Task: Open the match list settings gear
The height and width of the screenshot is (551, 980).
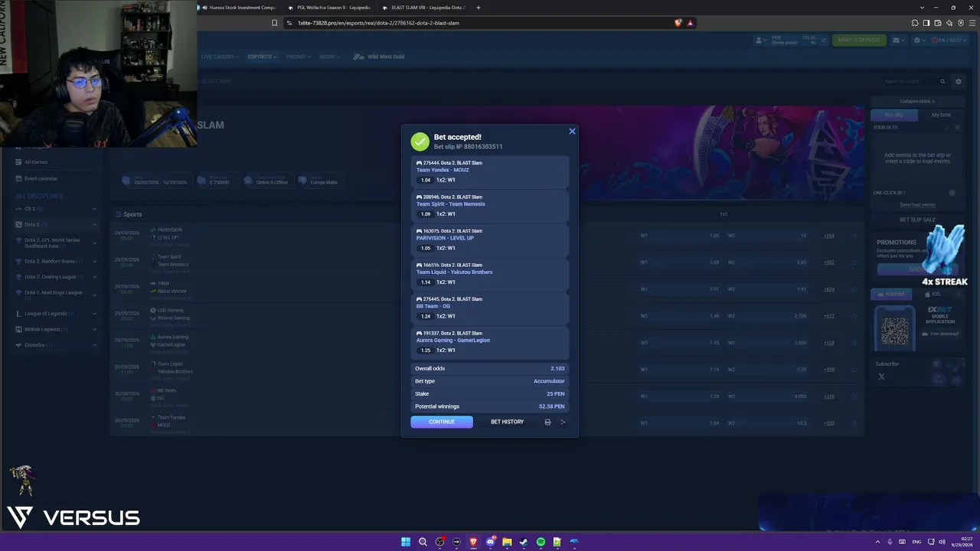Action: [x=958, y=81]
